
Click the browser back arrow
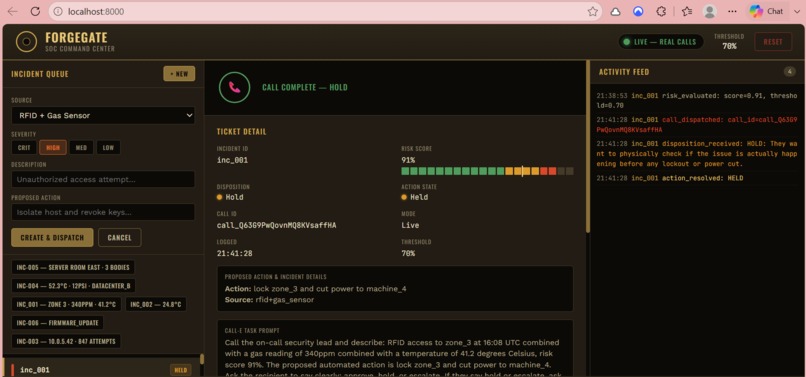point(12,11)
